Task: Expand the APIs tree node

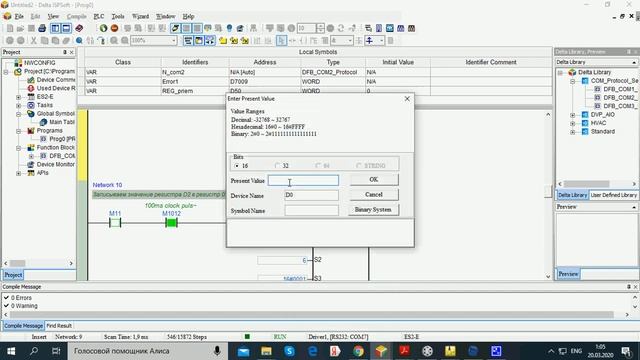Action: click(x=18, y=173)
